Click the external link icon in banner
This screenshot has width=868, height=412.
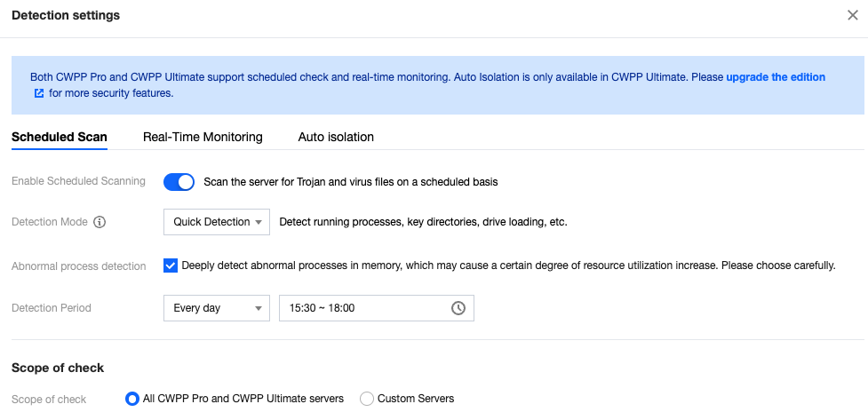point(39,93)
